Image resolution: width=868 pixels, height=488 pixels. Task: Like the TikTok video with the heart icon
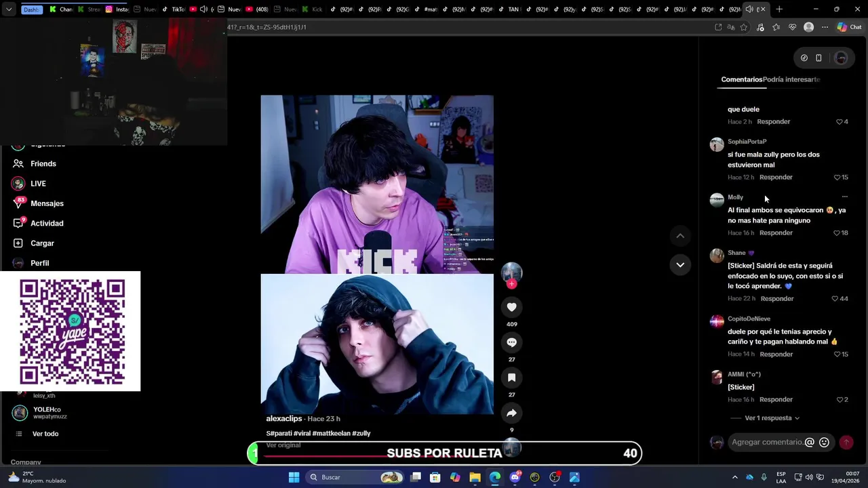[x=511, y=307]
